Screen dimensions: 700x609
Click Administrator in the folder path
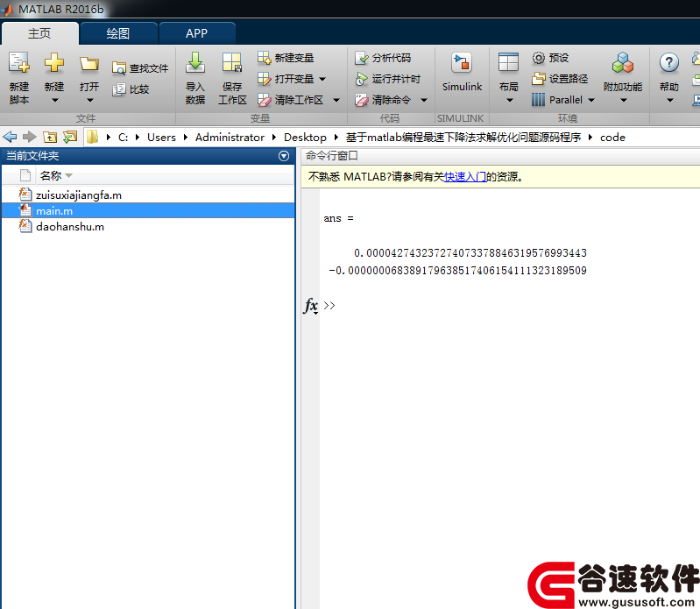coord(230,137)
